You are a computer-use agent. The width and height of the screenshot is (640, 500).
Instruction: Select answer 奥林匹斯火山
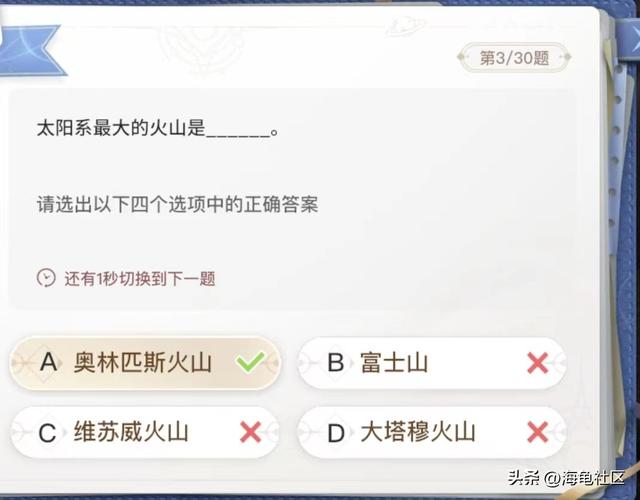click(x=143, y=363)
